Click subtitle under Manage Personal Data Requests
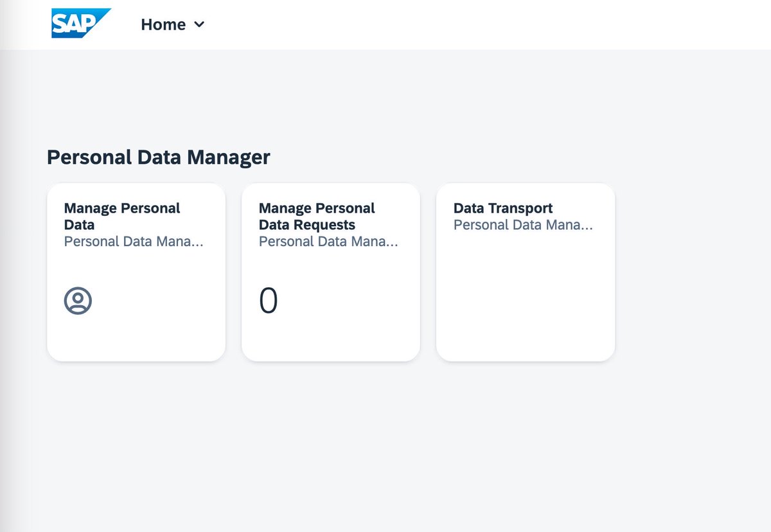This screenshot has height=532, width=771. tap(328, 242)
